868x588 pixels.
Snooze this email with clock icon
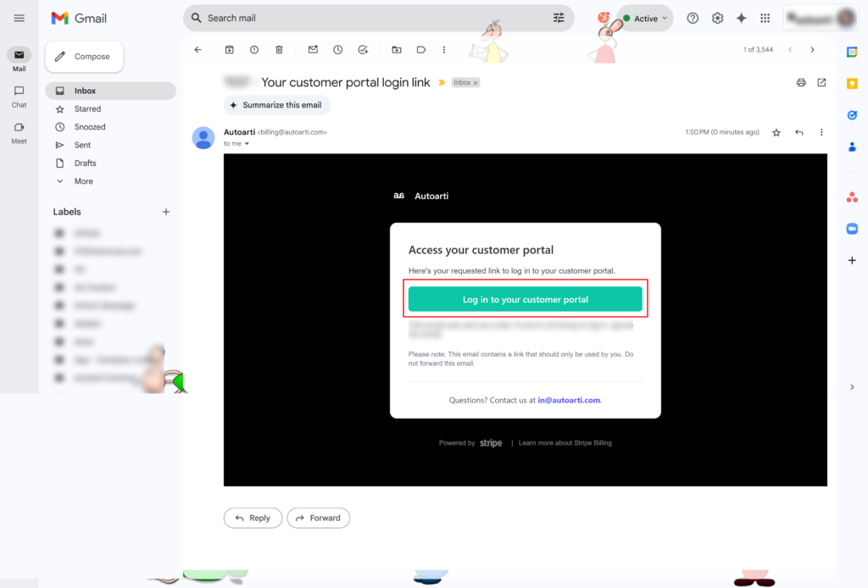(x=337, y=50)
